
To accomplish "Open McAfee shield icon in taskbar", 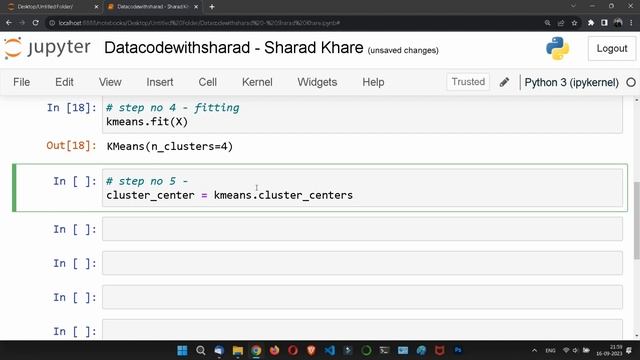I will click(440, 350).
